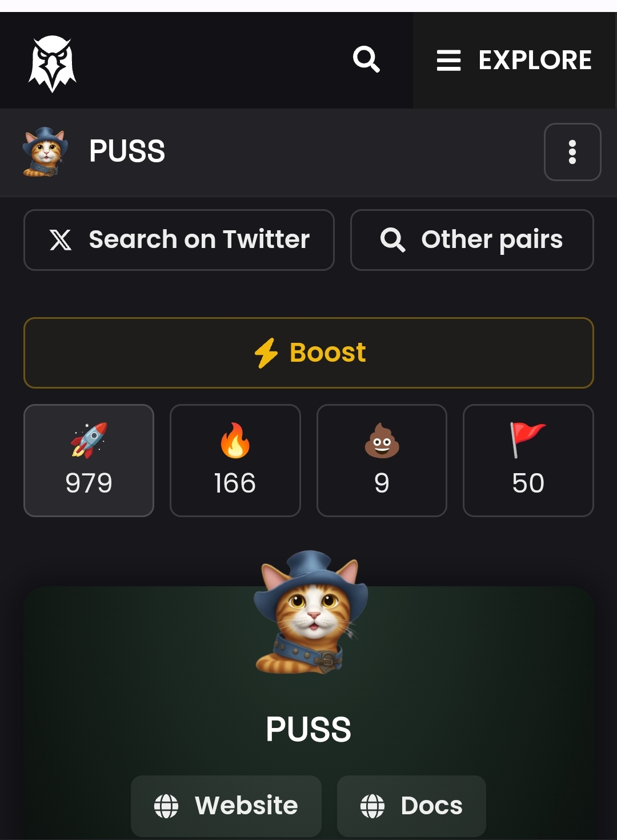Click the lightning bolt icon on Boost
Viewport: 617px width, 840px height.
[266, 353]
